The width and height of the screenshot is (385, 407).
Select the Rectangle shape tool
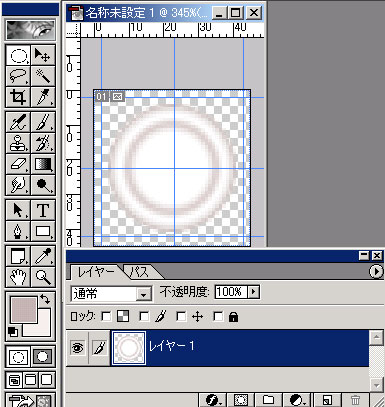tap(43, 231)
